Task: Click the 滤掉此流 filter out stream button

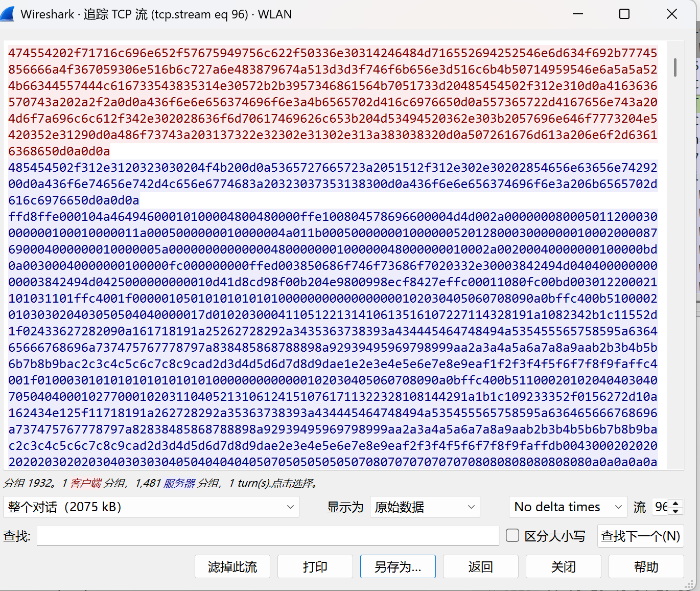Action: (232, 566)
